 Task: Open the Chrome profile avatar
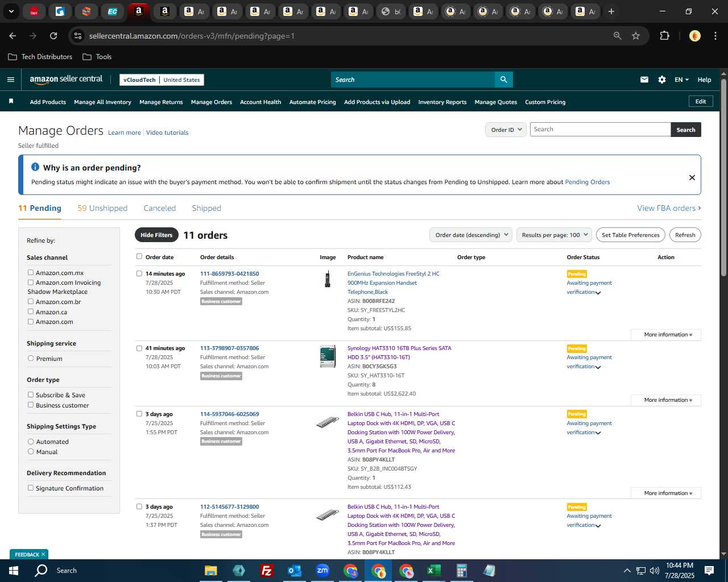694,36
